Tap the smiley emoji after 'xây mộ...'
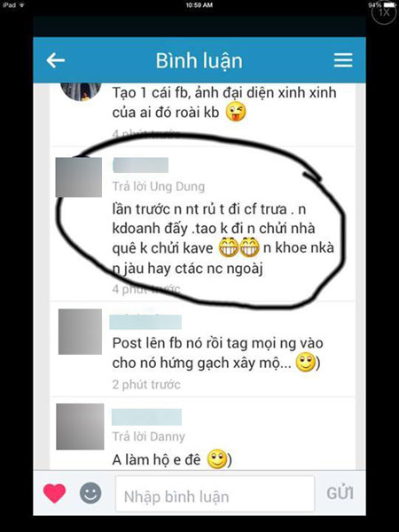Viewport: 399px width, 532px height. pos(306,363)
